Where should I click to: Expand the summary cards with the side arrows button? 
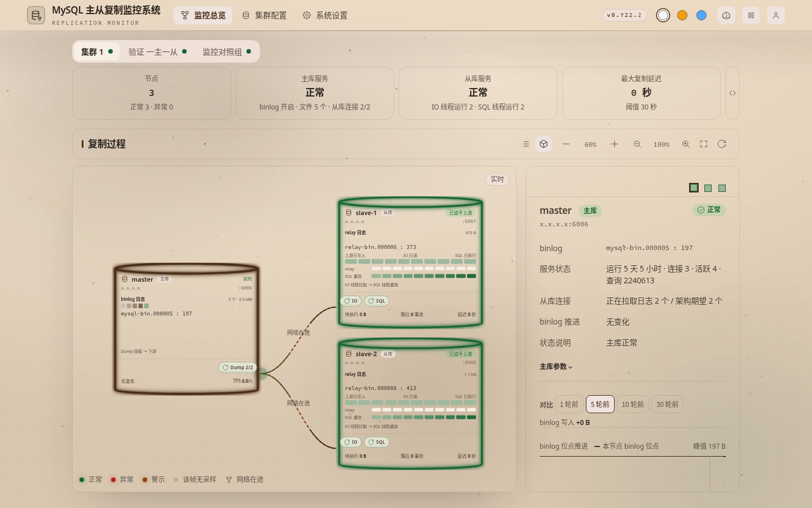(732, 93)
